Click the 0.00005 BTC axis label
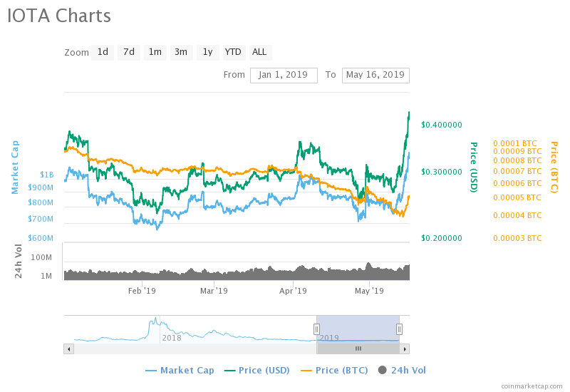The height and width of the screenshot is (392, 570). pos(517,198)
